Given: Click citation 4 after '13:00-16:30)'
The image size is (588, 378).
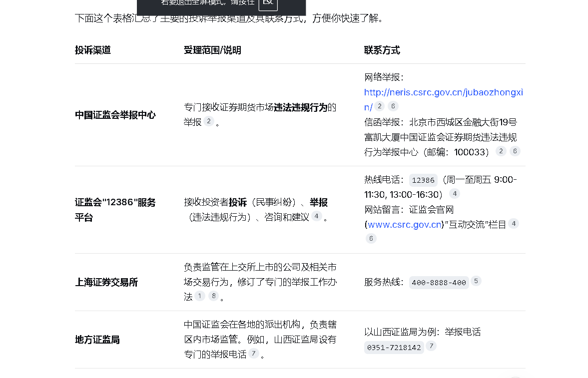Looking at the screenshot, I should click(455, 194).
